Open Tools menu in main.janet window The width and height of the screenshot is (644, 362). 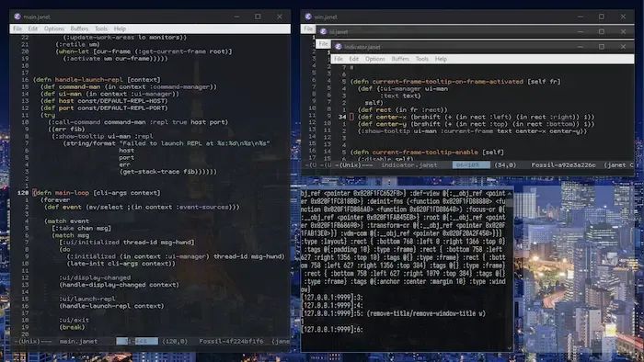(101, 28)
